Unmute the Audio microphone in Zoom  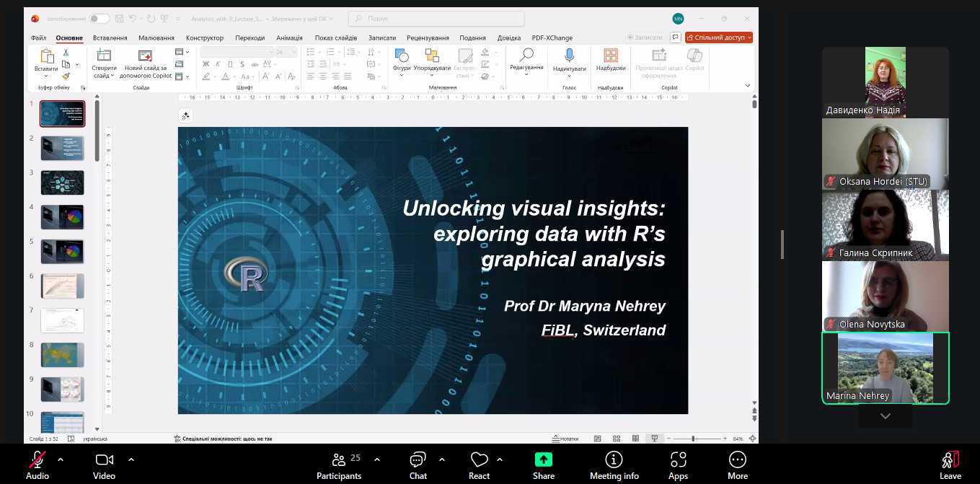[37, 460]
